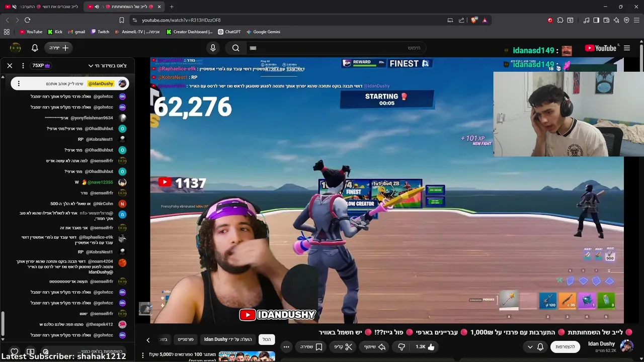Reload the page with the refresh icon

click(x=27, y=20)
